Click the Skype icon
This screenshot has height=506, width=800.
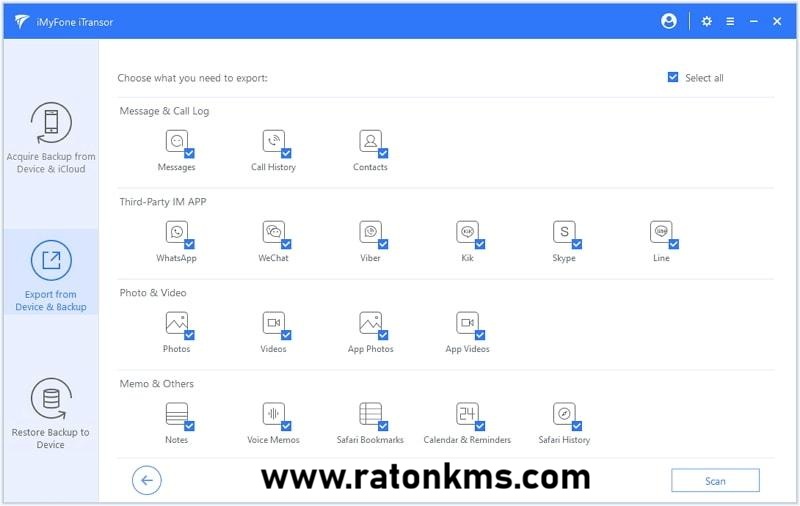564,232
